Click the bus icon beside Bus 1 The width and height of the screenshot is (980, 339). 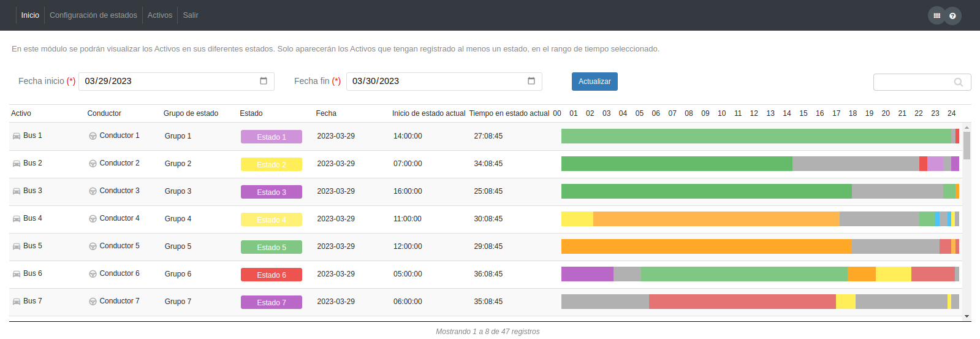click(17, 136)
